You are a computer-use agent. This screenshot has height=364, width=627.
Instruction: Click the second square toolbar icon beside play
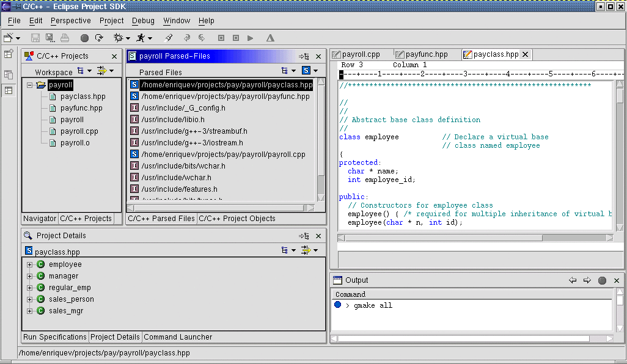(x=236, y=38)
